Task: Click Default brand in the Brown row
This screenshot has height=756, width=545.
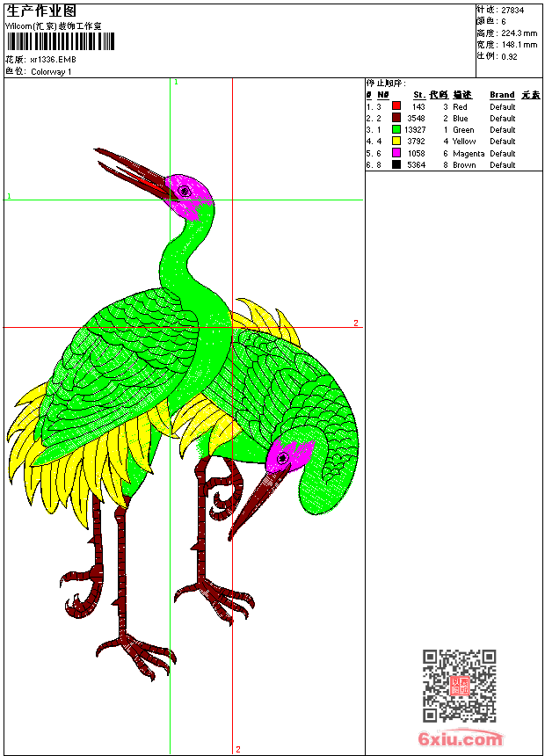Action: [503, 165]
